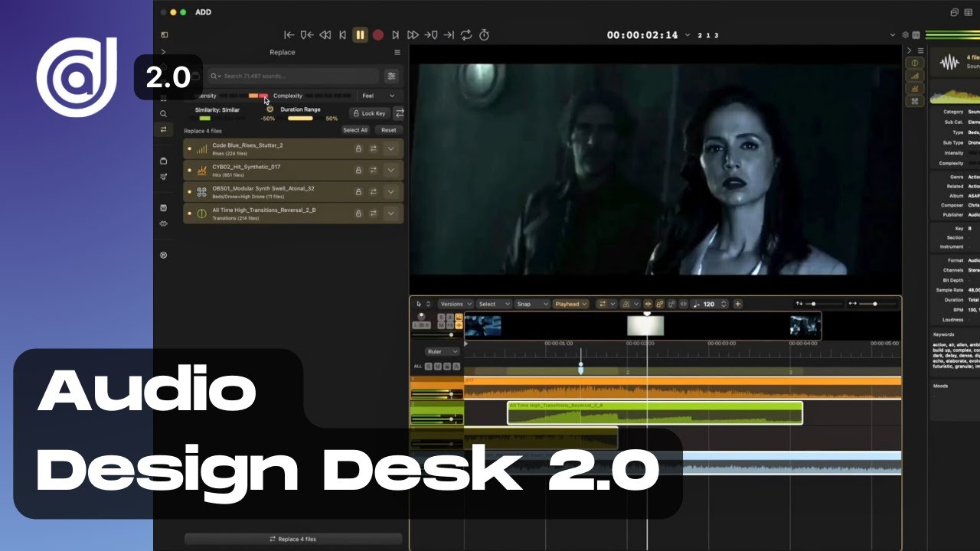This screenshot has height=551, width=980.
Task: Click the blue marker on the timeline ruler
Action: pos(580,368)
